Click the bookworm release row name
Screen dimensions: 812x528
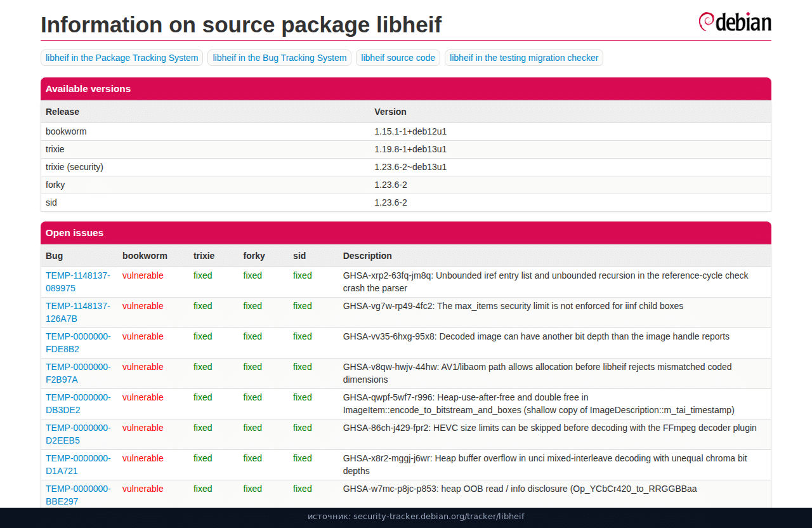(66, 131)
